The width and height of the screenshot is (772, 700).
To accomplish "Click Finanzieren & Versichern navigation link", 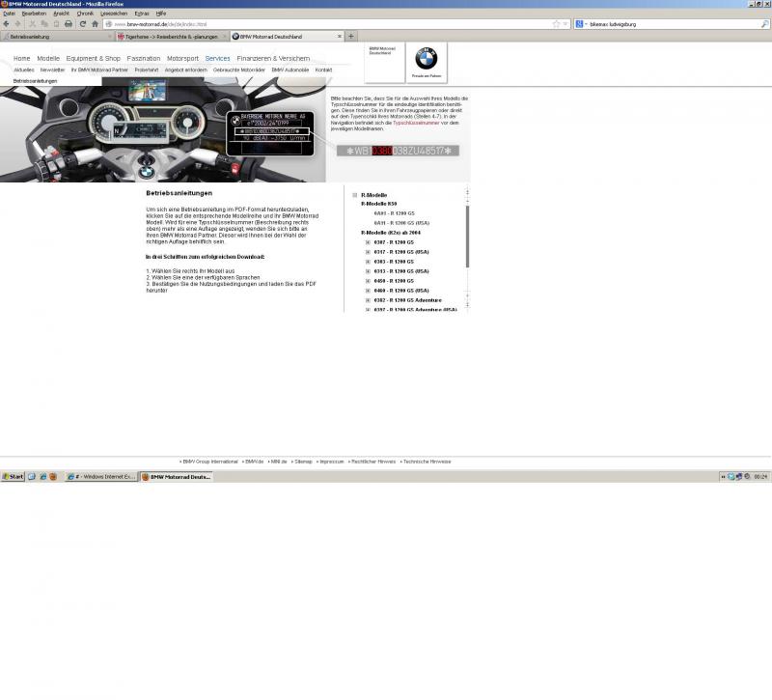I will pos(273,58).
